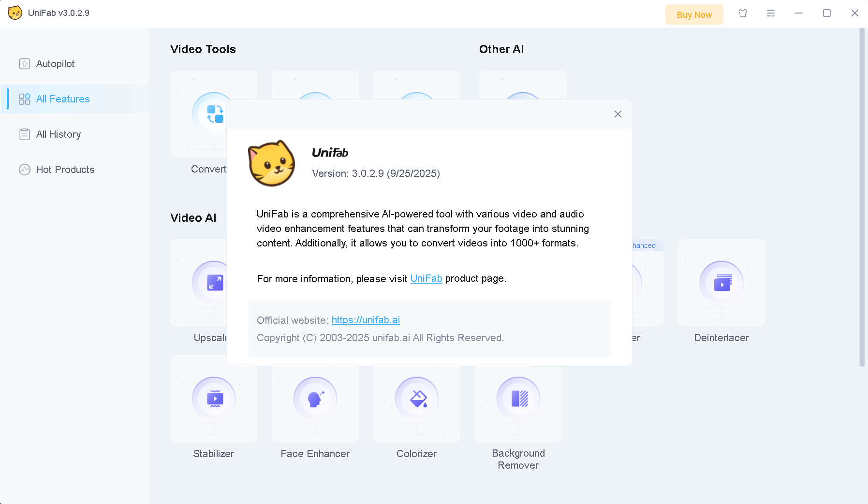Open Hot Products section

pyautogui.click(x=65, y=170)
